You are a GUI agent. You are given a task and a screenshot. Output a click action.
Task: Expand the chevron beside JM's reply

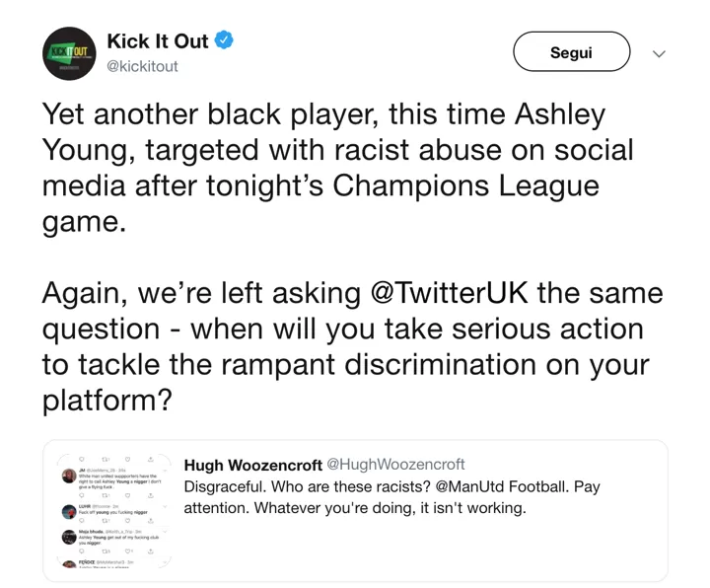tap(165, 471)
